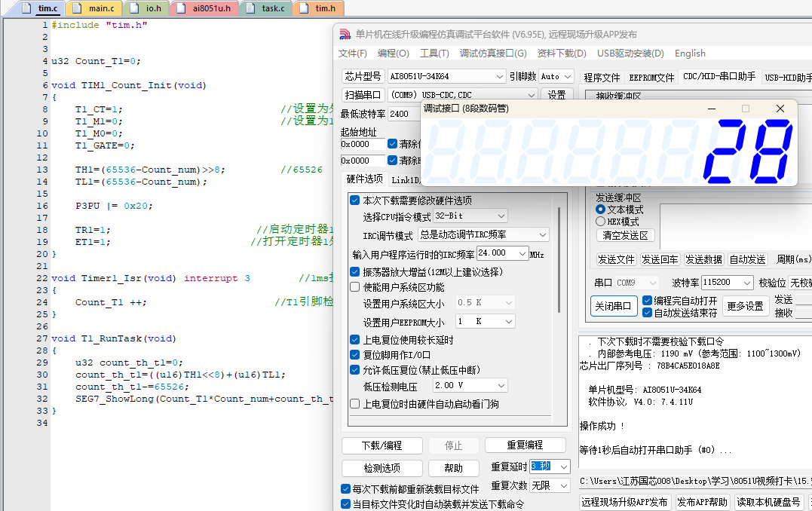Click the tim.h tab file icon
Viewport: 812px width, 511px height.
[305, 8]
